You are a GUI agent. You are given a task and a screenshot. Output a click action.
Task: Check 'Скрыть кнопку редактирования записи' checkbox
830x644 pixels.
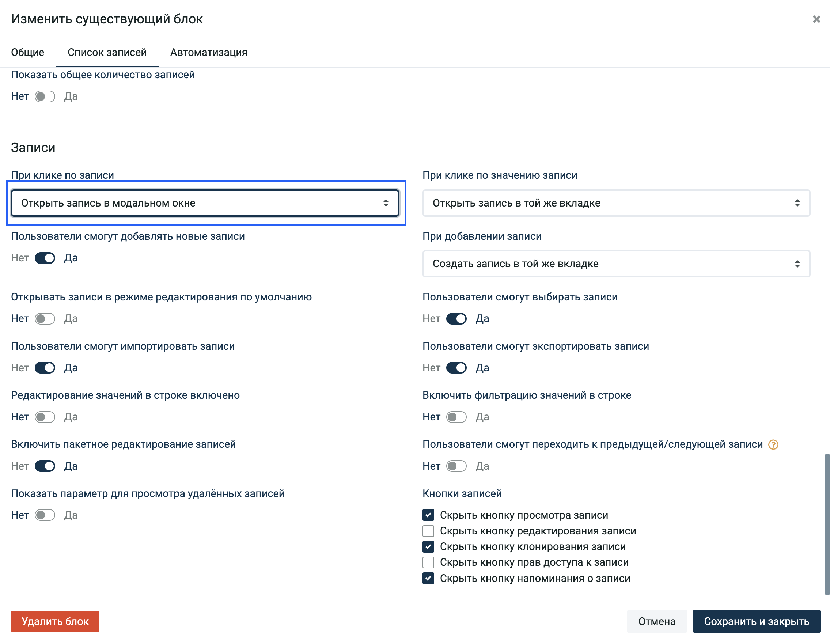[x=428, y=531]
